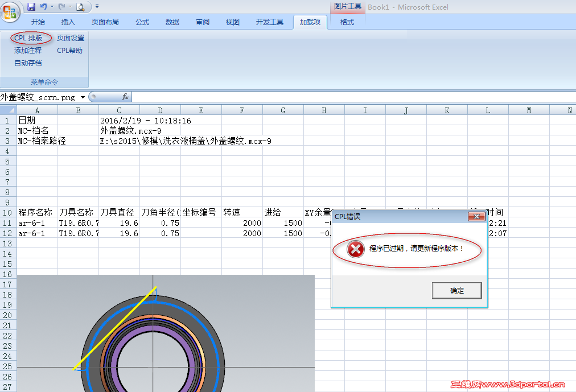The width and height of the screenshot is (576, 392).
Task: Select the embedded toolpath screenshot image
Action: tap(166, 333)
